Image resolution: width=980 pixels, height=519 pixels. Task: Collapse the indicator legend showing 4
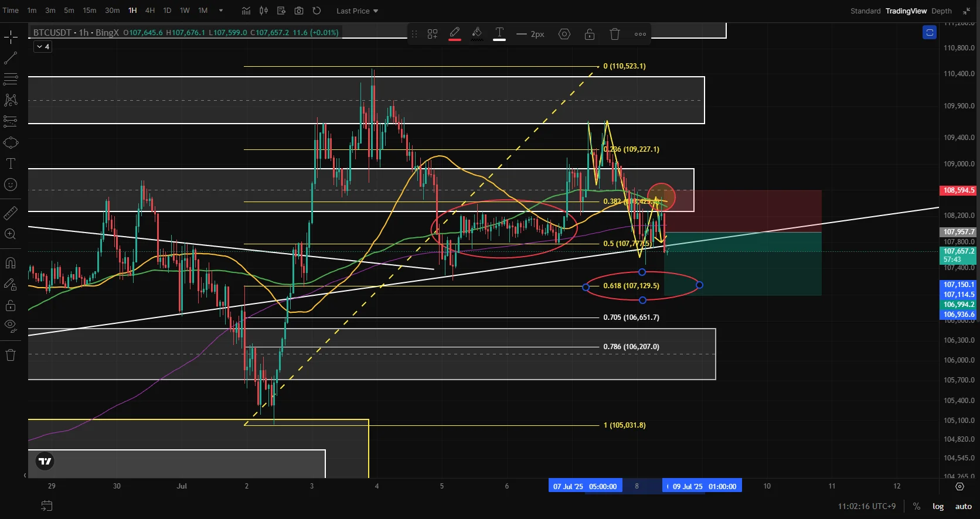pyautogui.click(x=43, y=46)
